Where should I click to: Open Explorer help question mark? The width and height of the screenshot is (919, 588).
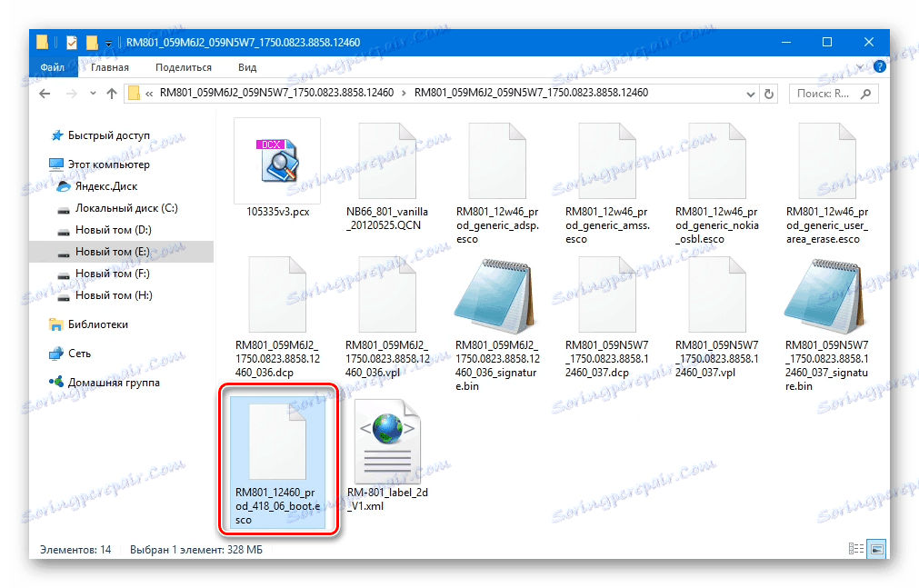[x=879, y=67]
